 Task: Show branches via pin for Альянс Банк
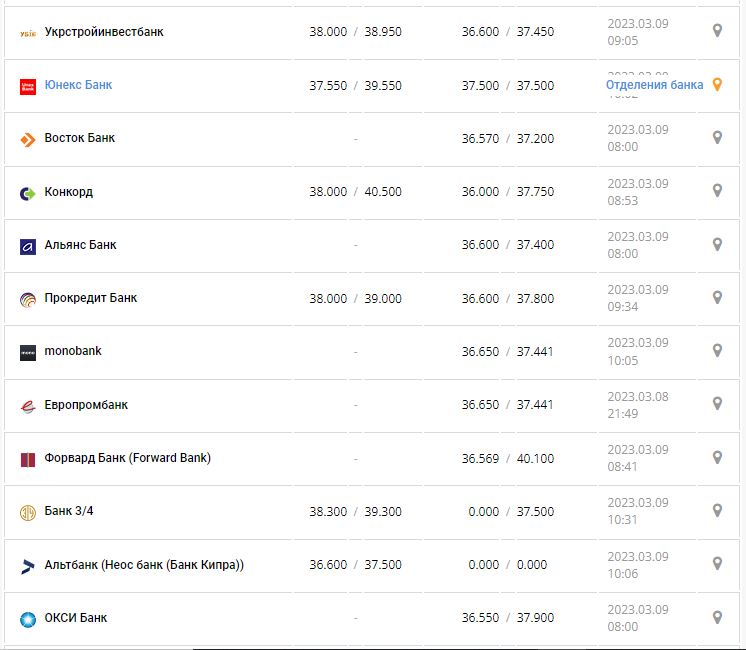tap(717, 244)
